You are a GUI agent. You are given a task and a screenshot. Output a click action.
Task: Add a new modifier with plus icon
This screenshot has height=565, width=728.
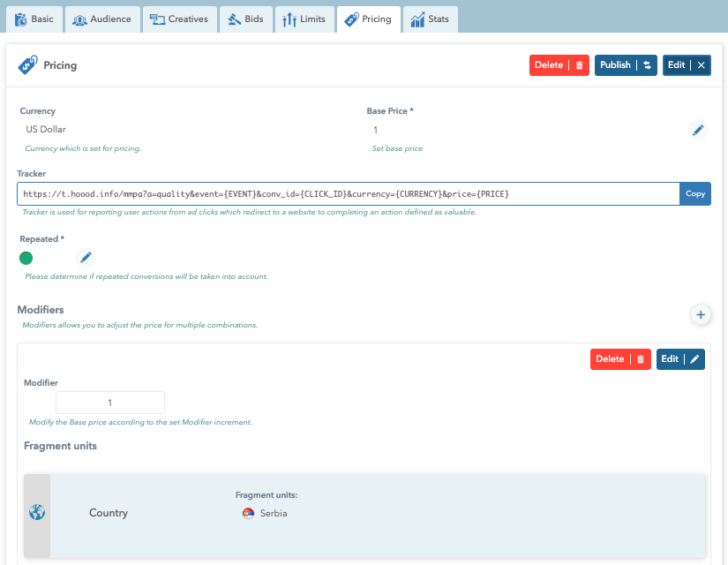(700, 314)
